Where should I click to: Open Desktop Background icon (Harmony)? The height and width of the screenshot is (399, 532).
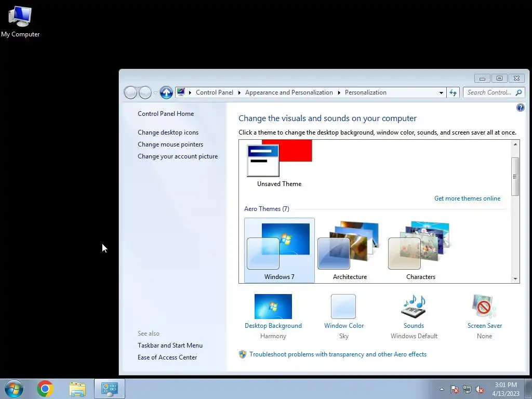pyautogui.click(x=273, y=307)
